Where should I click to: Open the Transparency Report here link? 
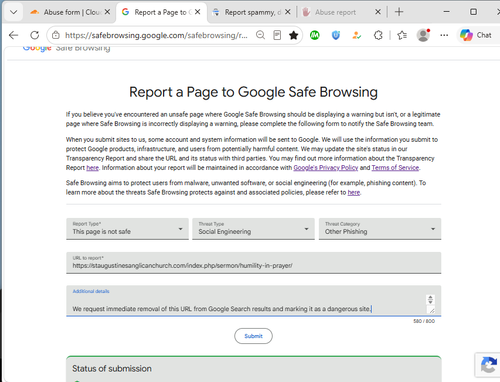pyautogui.click(x=92, y=168)
